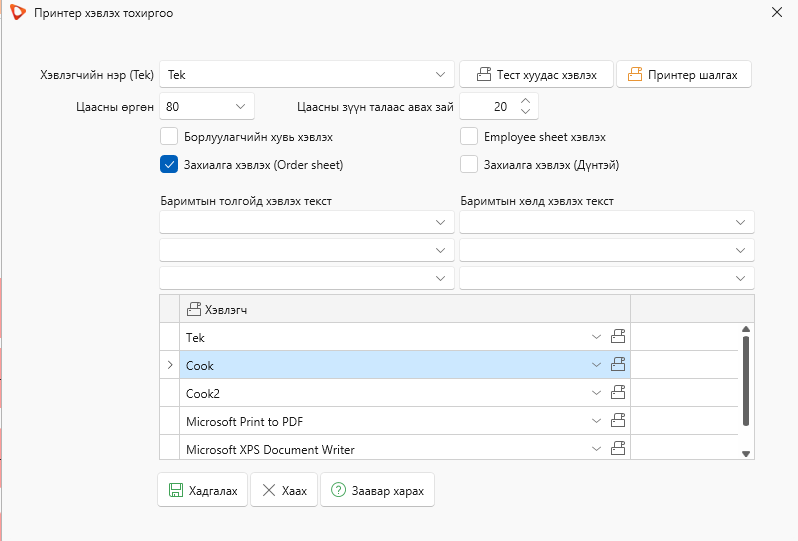The image size is (798, 541).
Task: Click the printer icon in the Cook2 row
Action: [618, 392]
